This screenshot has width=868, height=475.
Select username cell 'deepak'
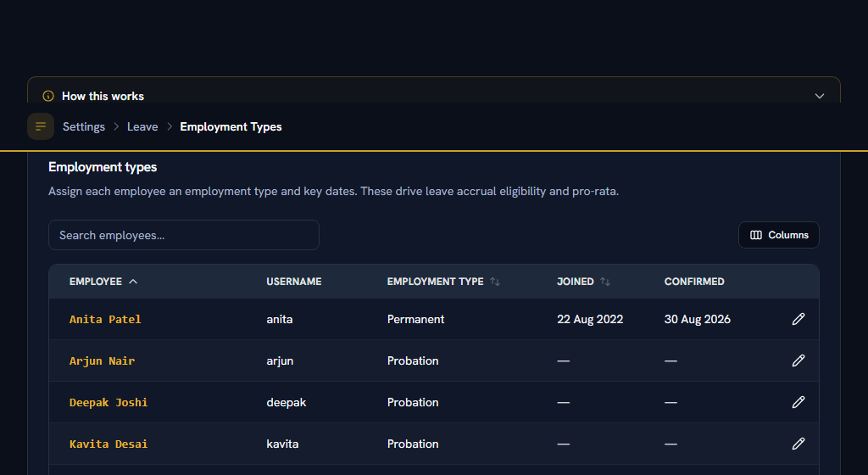(287, 402)
